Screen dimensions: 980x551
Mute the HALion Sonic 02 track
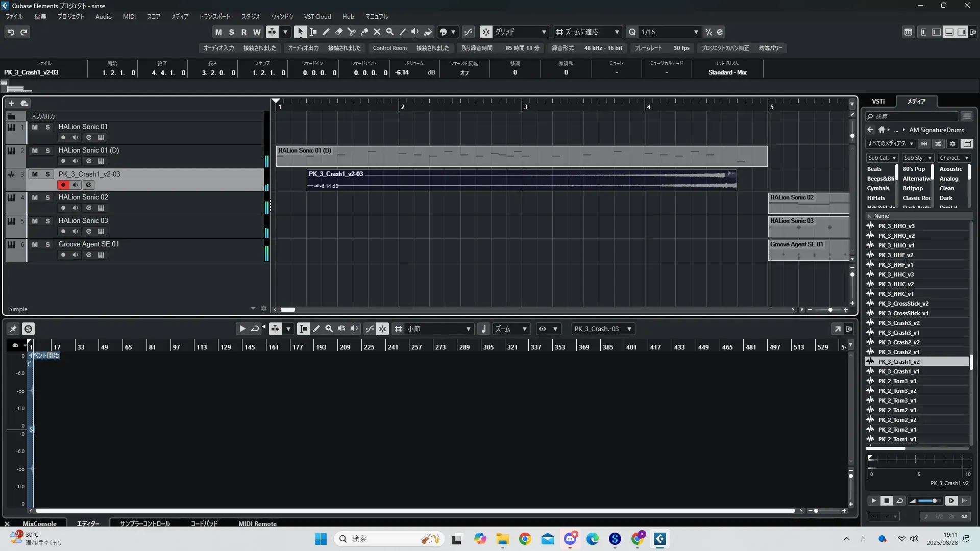[x=35, y=197]
